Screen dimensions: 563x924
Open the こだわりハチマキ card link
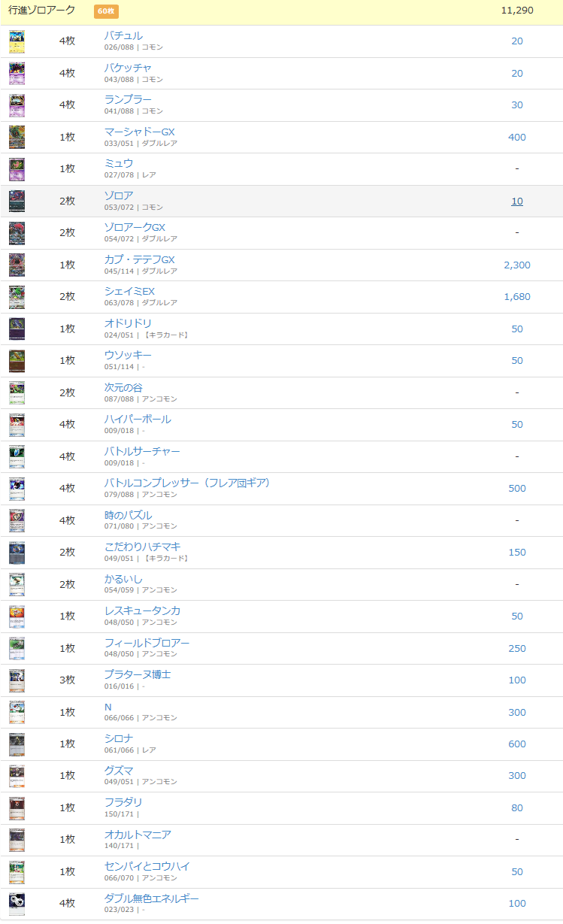(142, 547)
